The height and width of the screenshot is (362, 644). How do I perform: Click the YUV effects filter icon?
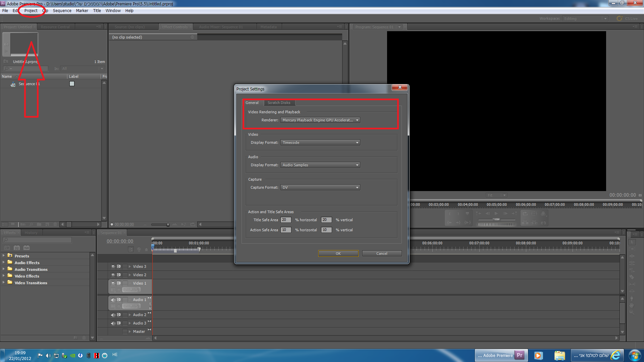click(26, 248)
